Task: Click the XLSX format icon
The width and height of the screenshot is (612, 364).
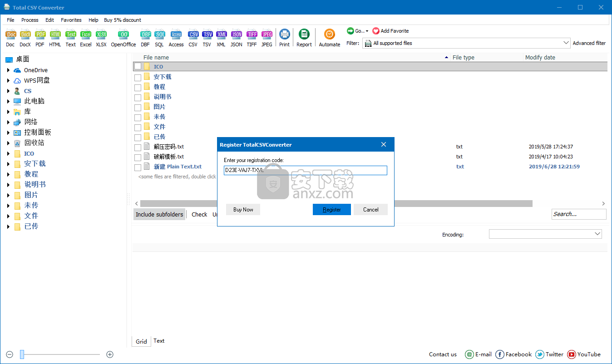Action: pyautogui.click(x=101, y=34)
